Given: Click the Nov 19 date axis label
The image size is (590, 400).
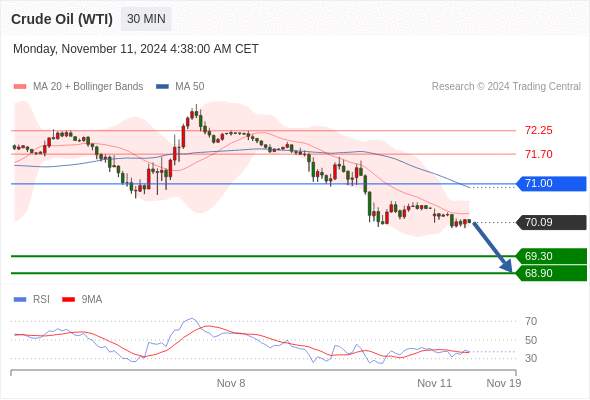Looking at the screenshot, I should point(504,383).
